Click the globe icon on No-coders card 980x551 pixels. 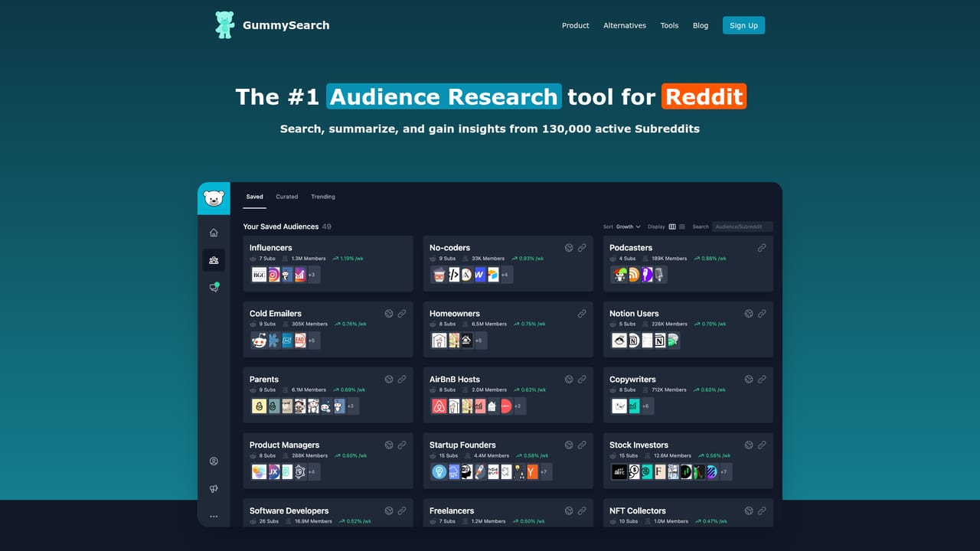pyautogui.click(x=569, y=248)
